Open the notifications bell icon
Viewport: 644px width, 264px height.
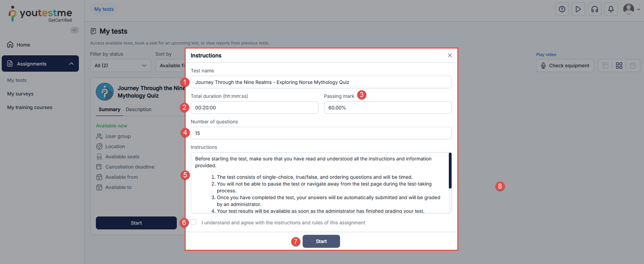[x=611, y=9]
